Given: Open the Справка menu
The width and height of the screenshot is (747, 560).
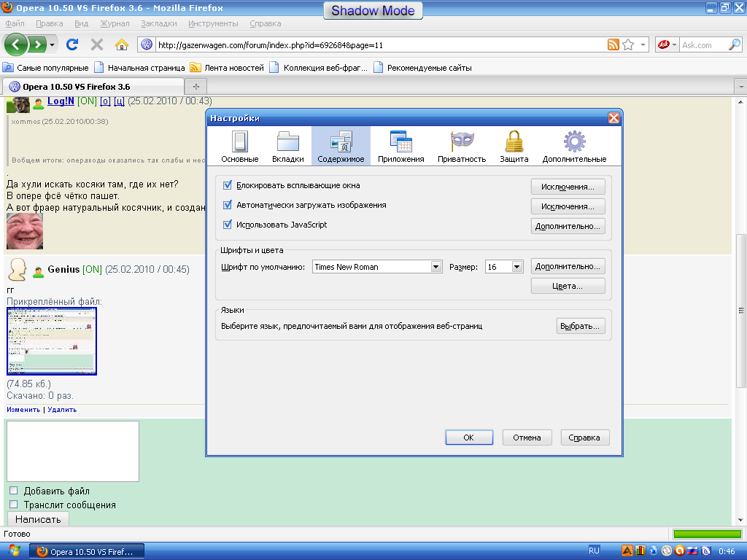Looking at the screenshot, I should (x=266, y=23).
